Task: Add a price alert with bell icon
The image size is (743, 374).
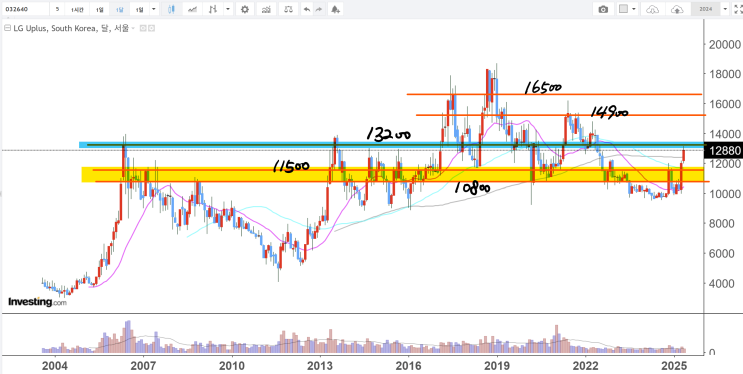Action: [x=335, y=9]
